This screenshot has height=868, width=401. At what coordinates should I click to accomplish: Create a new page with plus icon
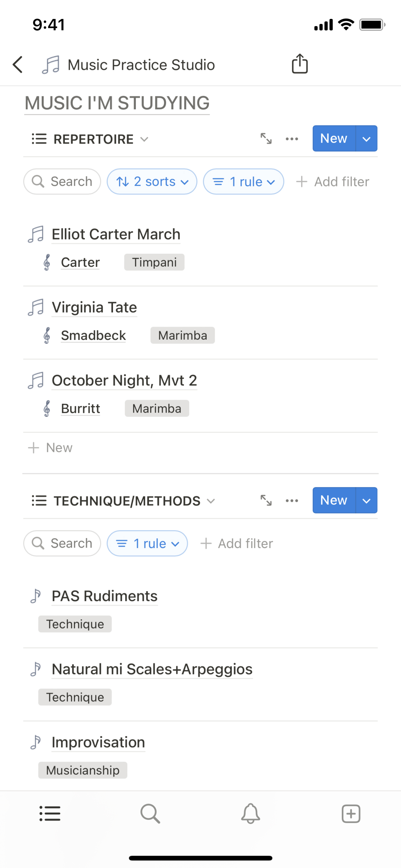351,813
